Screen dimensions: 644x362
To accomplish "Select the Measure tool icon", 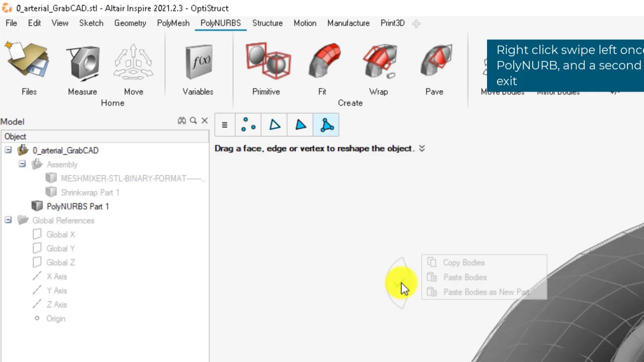I will click(x=83, y=62).
